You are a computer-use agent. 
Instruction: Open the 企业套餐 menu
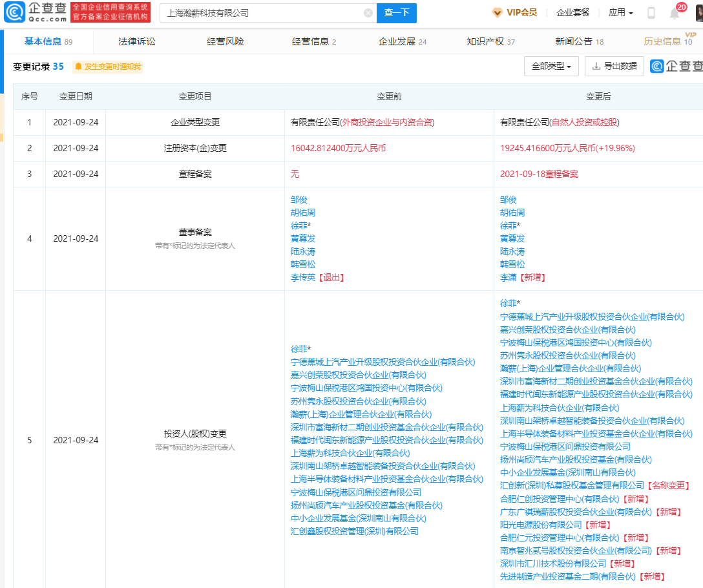point(573,12)
